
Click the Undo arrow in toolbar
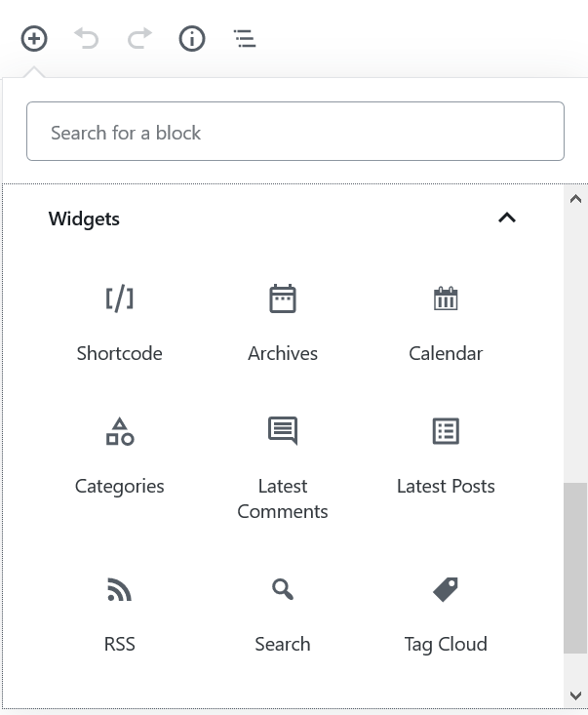click(x=87, y=38)
